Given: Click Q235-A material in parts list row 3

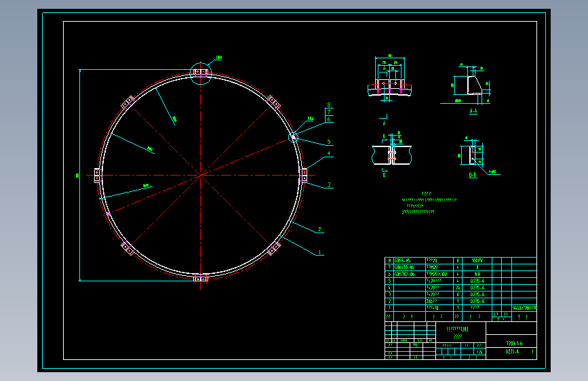Looking at the screenshot, I should [x=477, y=294].
